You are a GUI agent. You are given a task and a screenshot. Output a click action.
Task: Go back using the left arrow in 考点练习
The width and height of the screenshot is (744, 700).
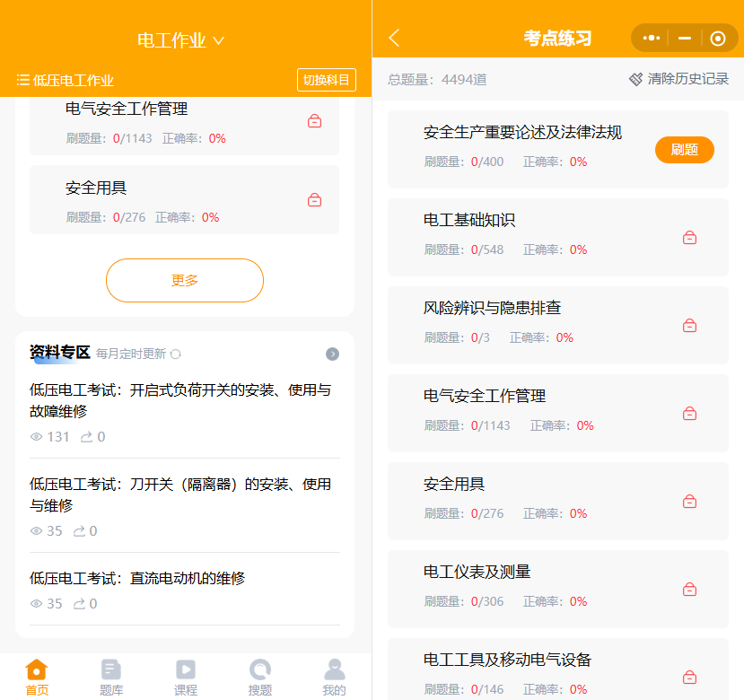[x=394, y=38]
